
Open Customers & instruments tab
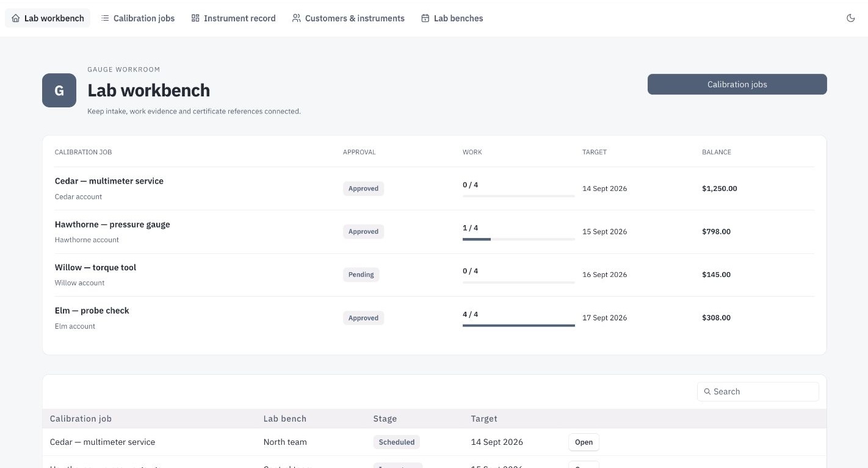click(x=349, y=18)
